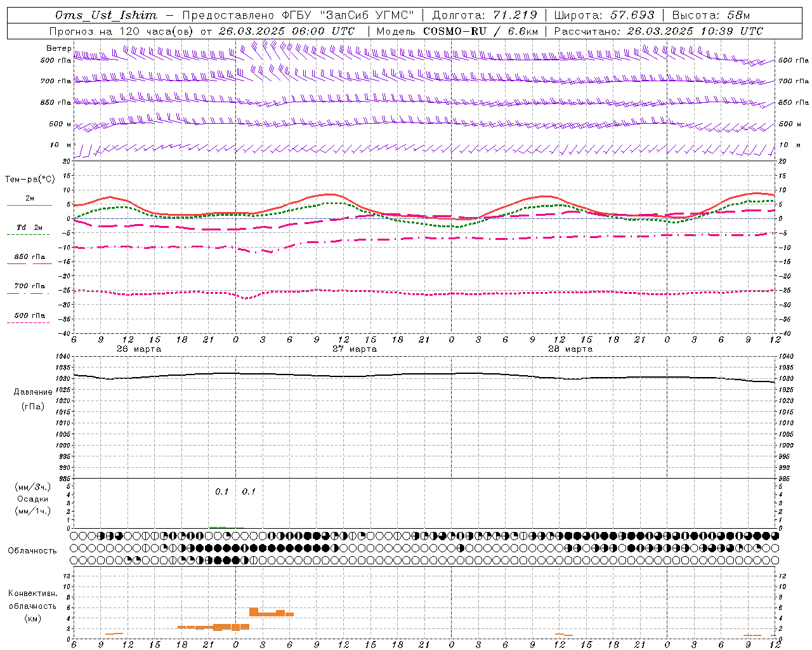This screenshot has height=650, width=812.
Task: Click the 'Рассчитано: 26.03.2025 10:39 UTC' timestamp
Action: click(658, 31)
